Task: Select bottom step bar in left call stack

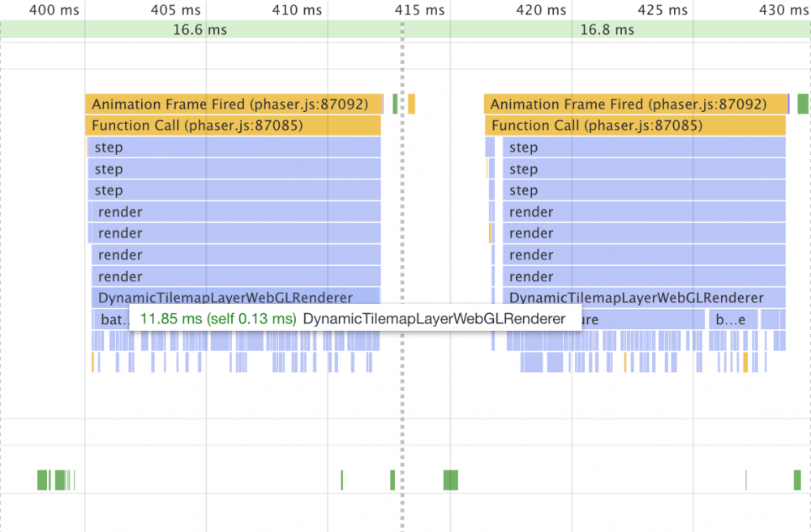Action: 234,191
